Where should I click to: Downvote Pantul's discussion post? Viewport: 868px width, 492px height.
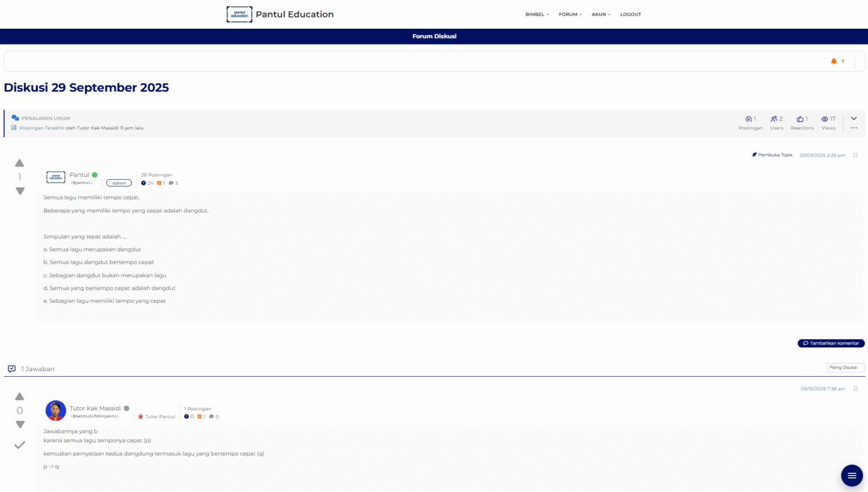tap(20, 191)
